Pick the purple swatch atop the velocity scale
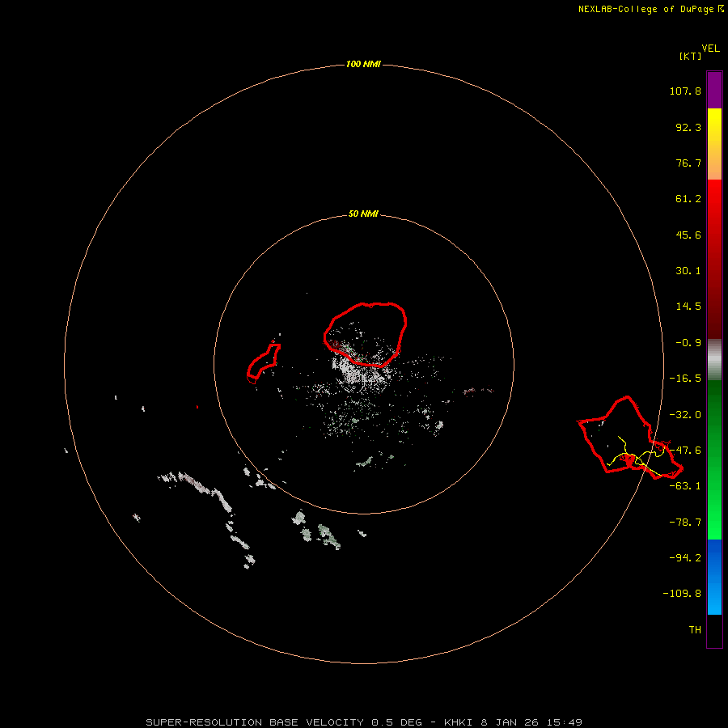 714,91
